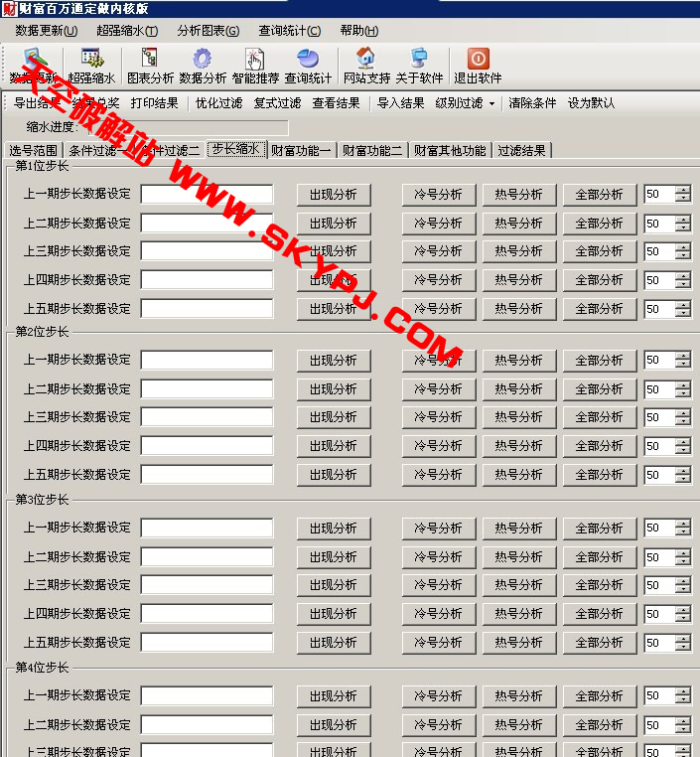
Task: Click 出现分析 for 第1位 上一期步长
Action: coord(333,195)
